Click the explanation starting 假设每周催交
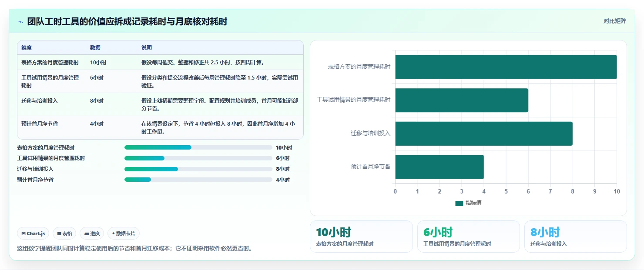This screenshot has width=644, height=270. click(x=203, y=63)
